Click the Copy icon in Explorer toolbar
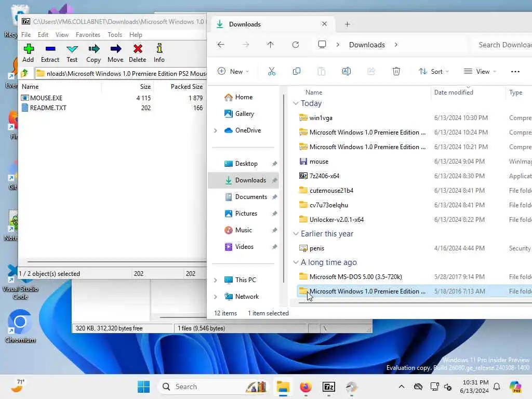The image size is (532, 399). coord(297,71)
